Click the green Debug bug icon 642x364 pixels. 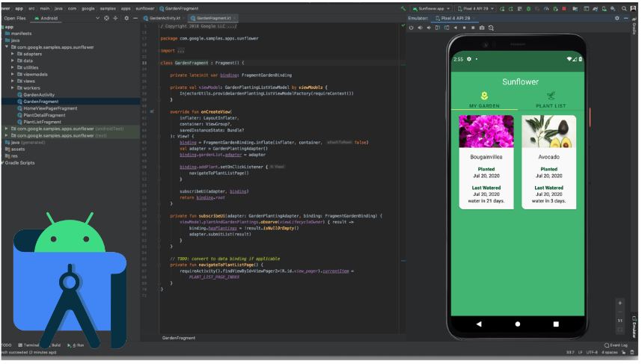528,8
